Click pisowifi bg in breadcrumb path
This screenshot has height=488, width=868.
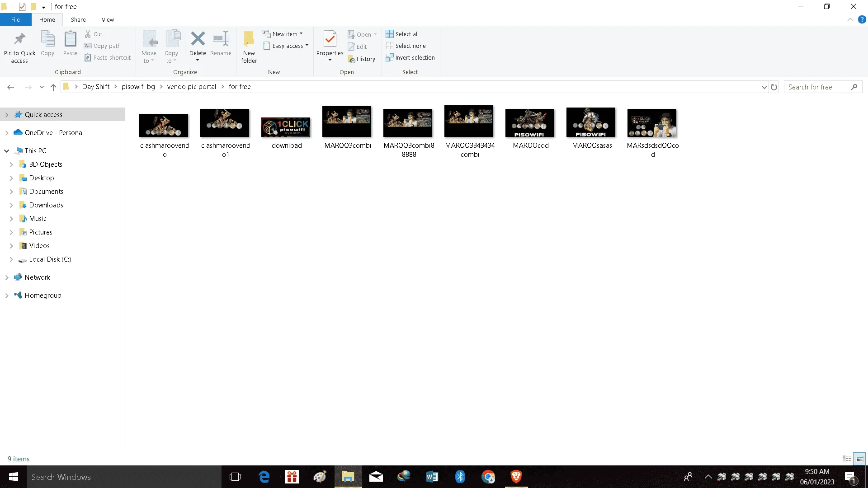[x=138, y=87]
